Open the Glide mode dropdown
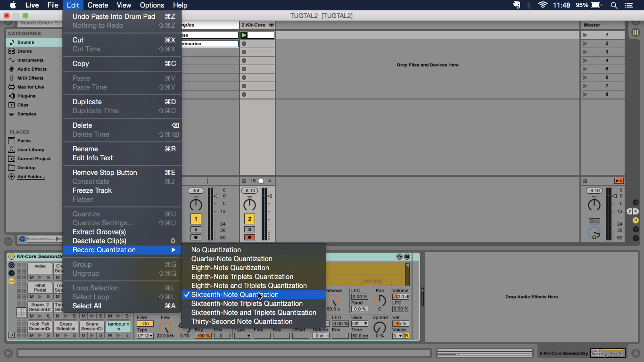The image size is (644, 362). point(360,324)
